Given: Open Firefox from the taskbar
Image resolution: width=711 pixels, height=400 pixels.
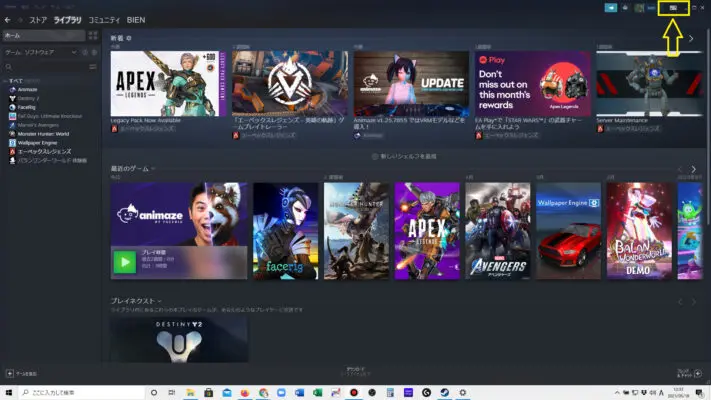Looking at the screenshot, I should tap(245, 393).
